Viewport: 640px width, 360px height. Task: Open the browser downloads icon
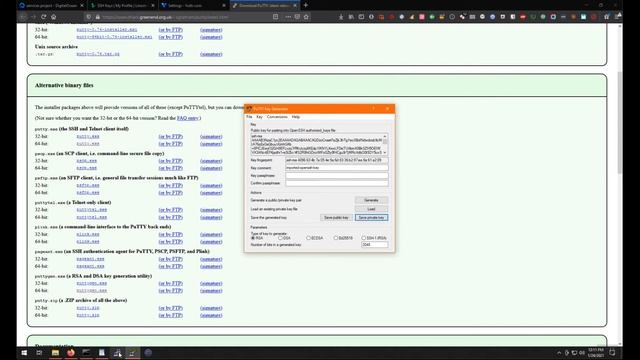tap(341, 17)
